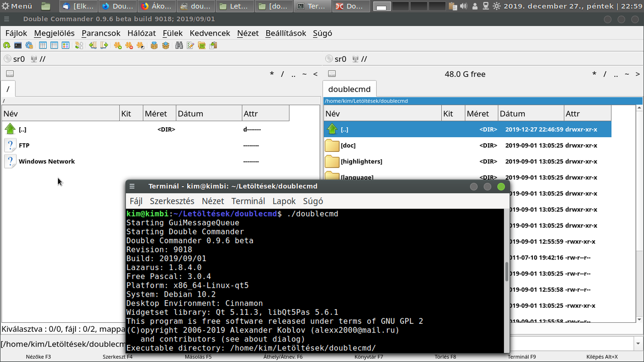Click the Nézőke F3 button

coord(38,356)
